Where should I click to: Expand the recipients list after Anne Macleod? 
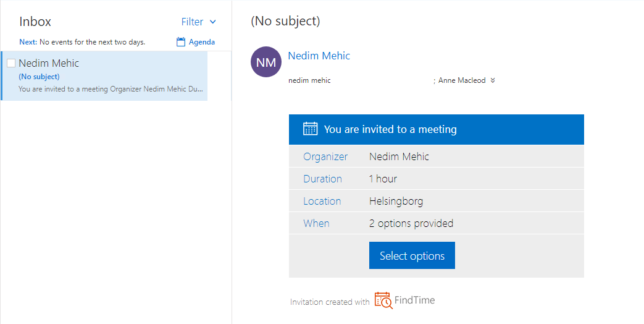pos(493,80)
